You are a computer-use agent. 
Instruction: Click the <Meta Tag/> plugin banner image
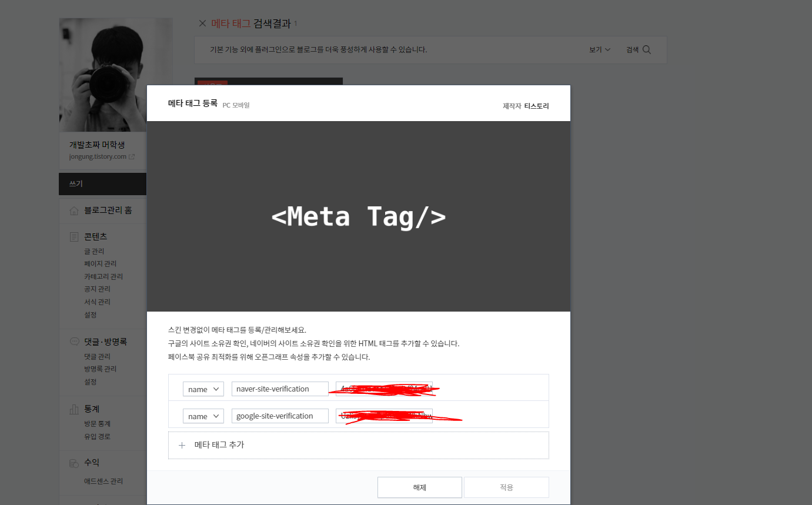coord(359,216)
